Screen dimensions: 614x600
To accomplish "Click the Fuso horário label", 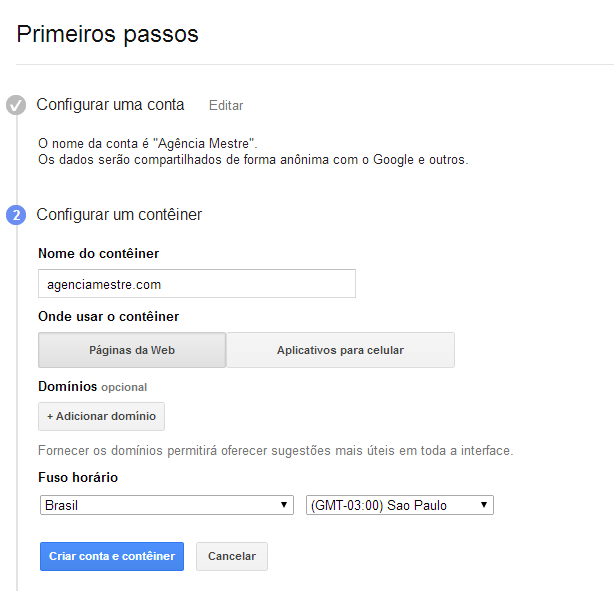I will coord(78,478).
